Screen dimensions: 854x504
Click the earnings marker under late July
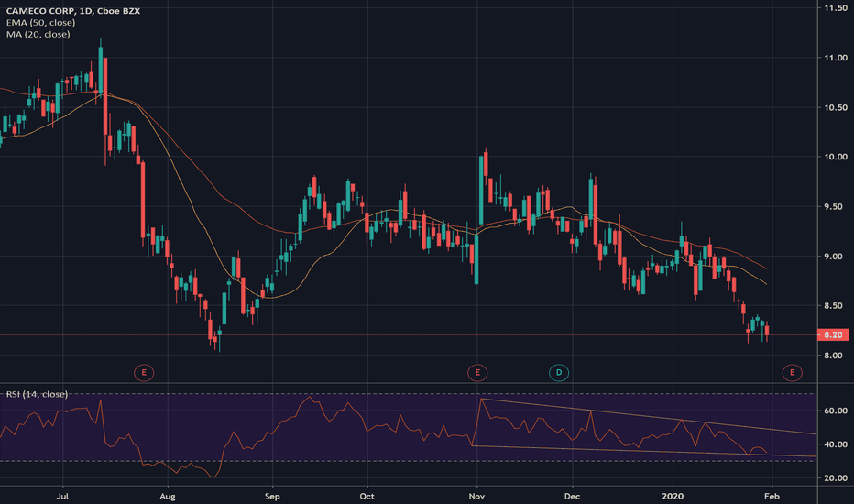tap(144, 373)
